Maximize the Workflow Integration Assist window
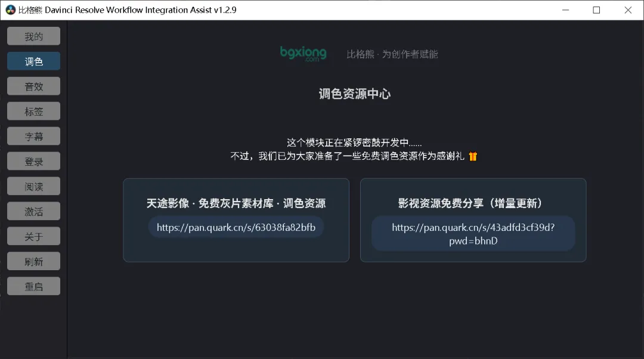 coord(596,10)
